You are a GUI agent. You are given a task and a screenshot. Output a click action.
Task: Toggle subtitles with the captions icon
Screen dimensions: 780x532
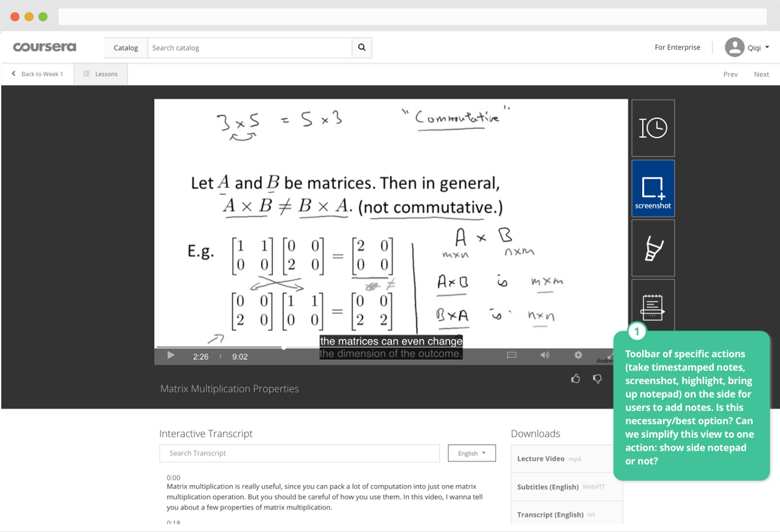[512, 355]
